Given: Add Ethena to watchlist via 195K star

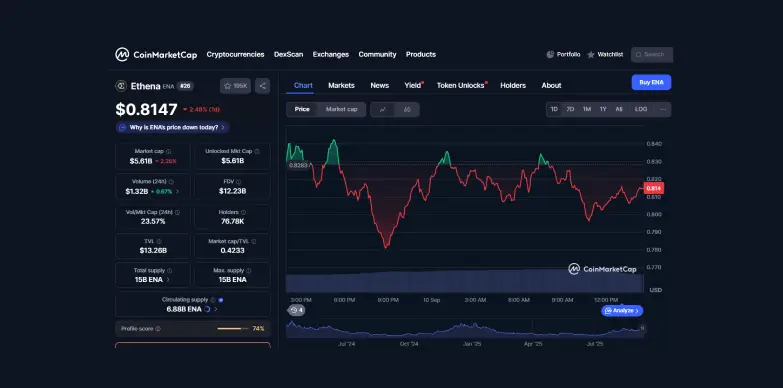Looking at the screenshot, I should tap(235, 86).
